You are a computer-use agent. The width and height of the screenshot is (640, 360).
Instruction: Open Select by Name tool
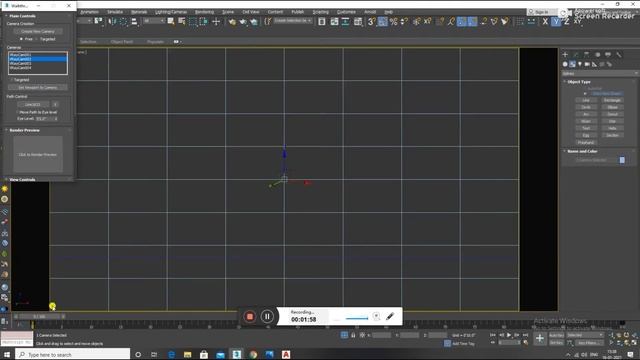point(182,21)
